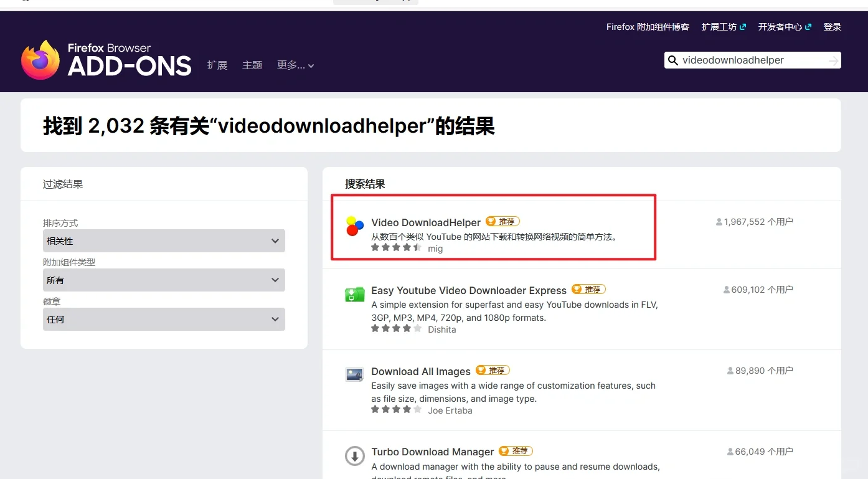Click 推荐 badge beside Easy Youtube Video Downloader
The width and height of the screenshot is (868, 479).
588,289
